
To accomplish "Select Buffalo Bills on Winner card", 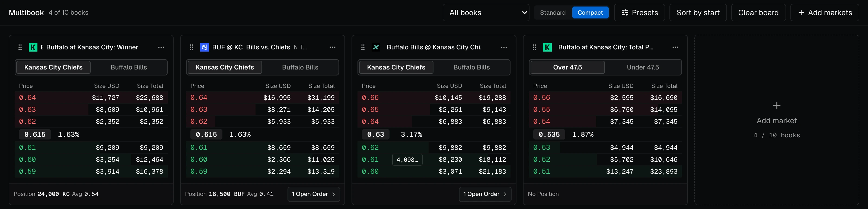I will point(129,67).
